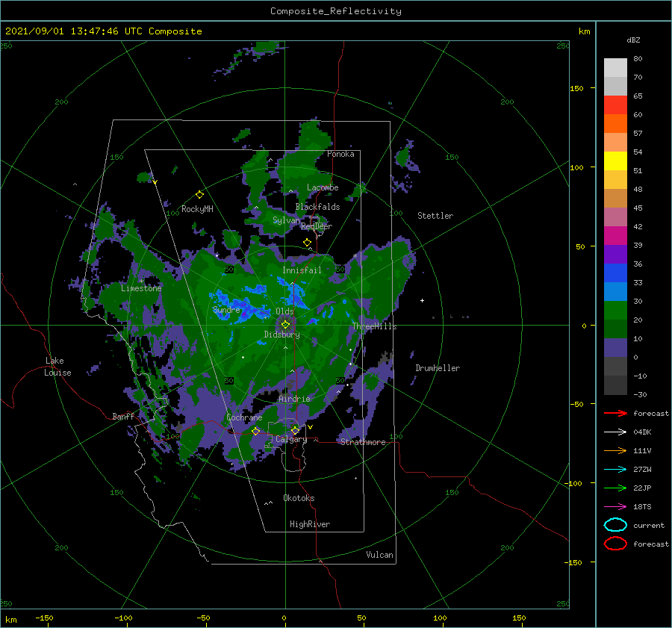Click the Strathmore label
This screenshot has height=628, width=672.
[363, 442]
